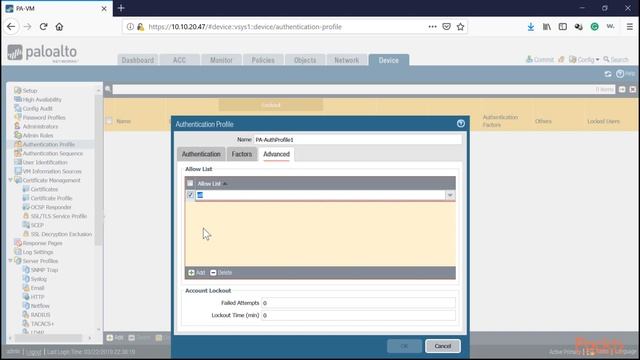Click the Search link at top right

tap(616, 60)
